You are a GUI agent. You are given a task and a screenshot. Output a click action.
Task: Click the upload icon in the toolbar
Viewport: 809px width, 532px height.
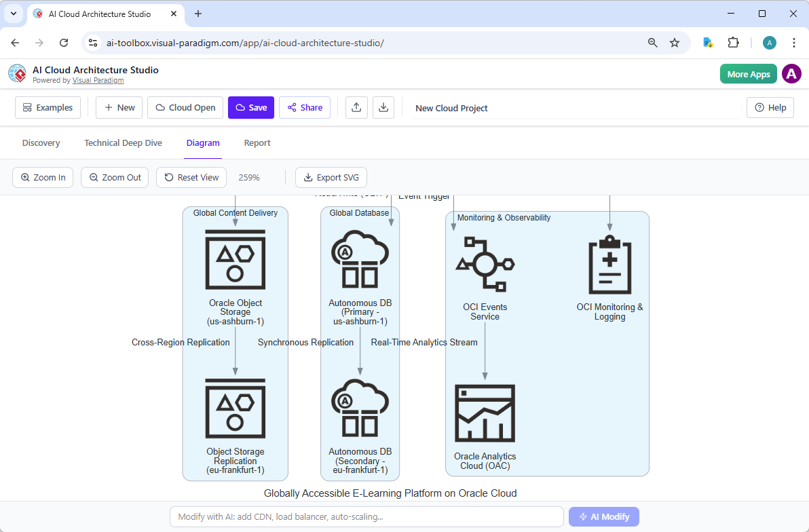click(x=356, y=107)
